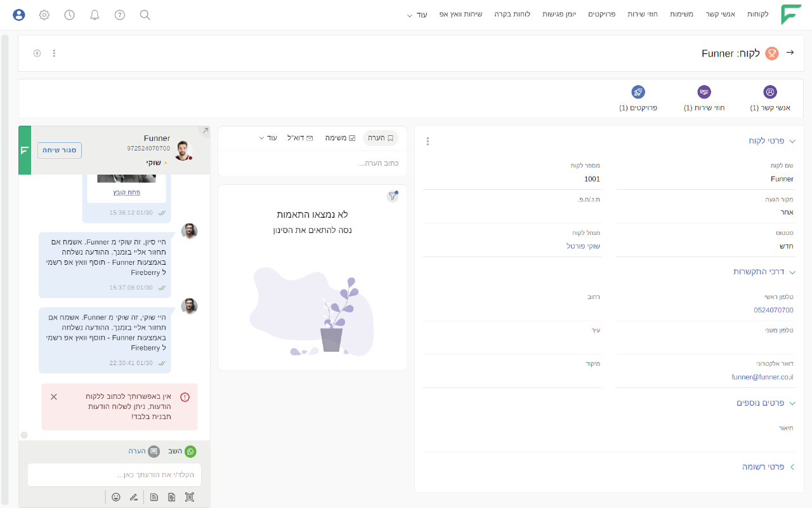
Task: Select פרויקטים from the top navigation menu
Action: click(602, 14)
